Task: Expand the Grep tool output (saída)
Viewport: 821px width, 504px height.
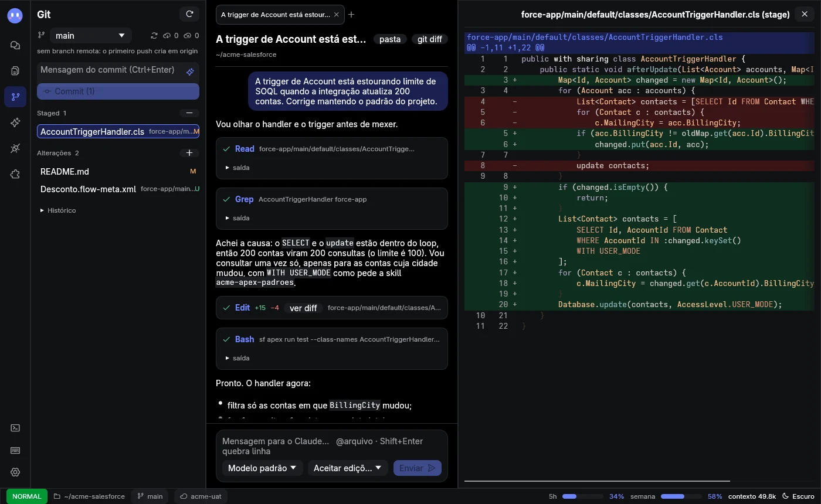Action: tap(238, 218)
